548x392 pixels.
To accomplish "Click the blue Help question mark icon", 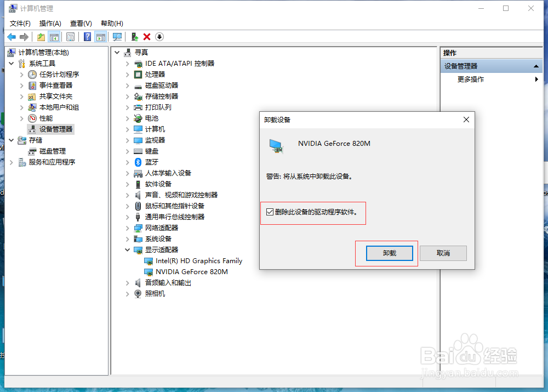I will coord(87,37).
